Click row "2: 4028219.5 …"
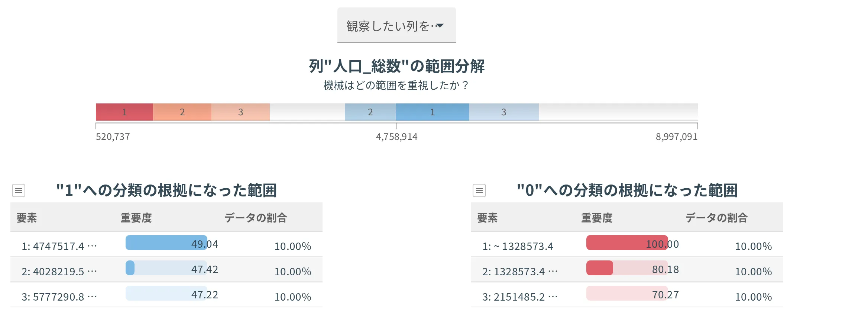The height and width of the screenshot is (314, 868). 166,269
